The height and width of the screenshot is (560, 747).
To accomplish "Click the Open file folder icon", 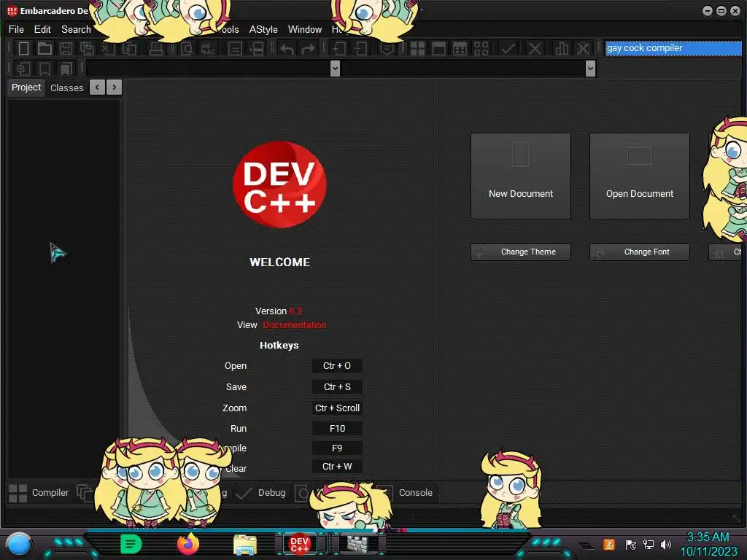I will [x=44, y=48].
